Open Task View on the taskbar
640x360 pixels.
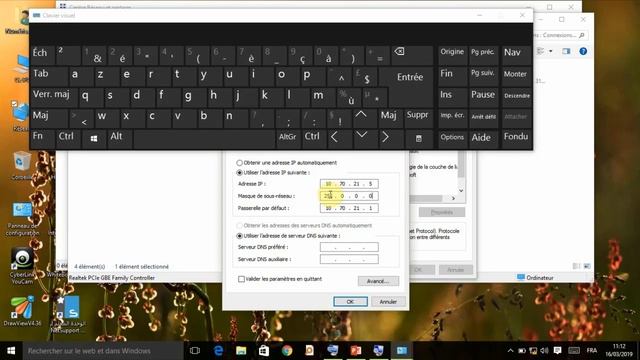pyautogui.click(x=195, y=351)
